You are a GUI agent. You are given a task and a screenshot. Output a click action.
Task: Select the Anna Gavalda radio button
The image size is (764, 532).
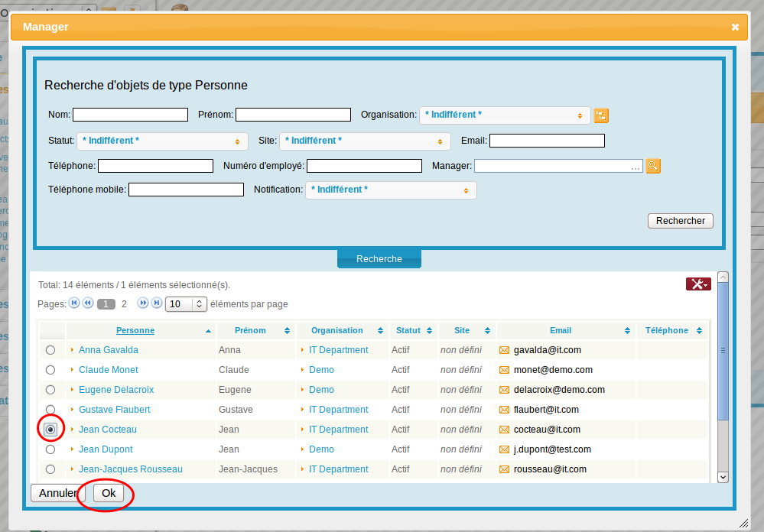click(x=50, y=350)
